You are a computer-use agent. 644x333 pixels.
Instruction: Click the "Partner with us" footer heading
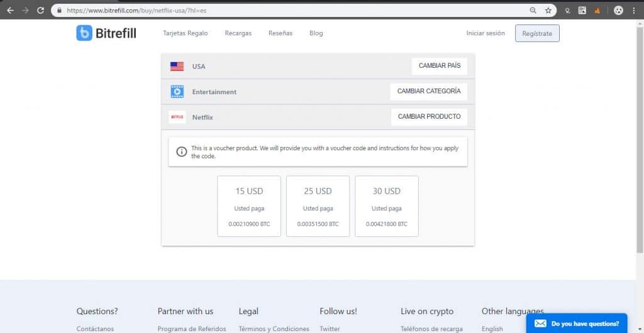coord(186,311)
